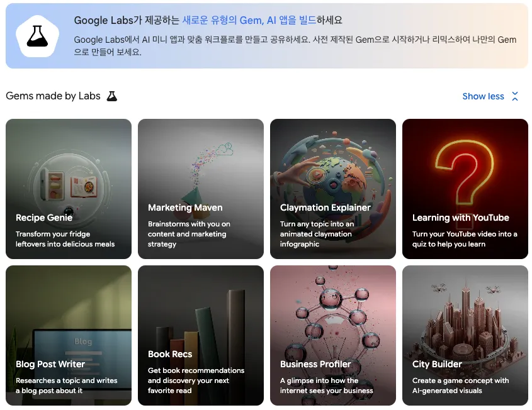Click the fridge and cookbook illustration
The height and width of the screenshot is (410, 532).
[69, 185]
